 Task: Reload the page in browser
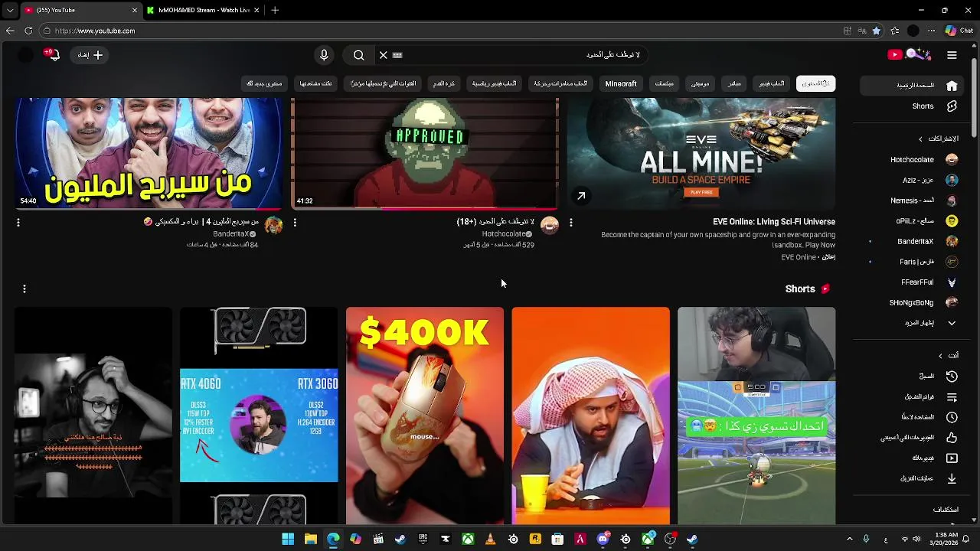coord(28,31)
